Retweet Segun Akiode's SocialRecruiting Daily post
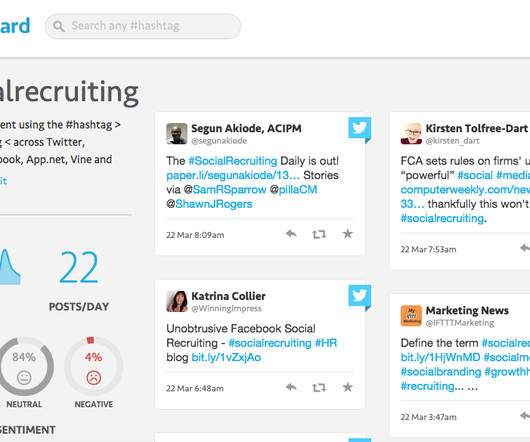Viewport: 530px width, 442px height. pyautogui.click(x=319, y=234)
